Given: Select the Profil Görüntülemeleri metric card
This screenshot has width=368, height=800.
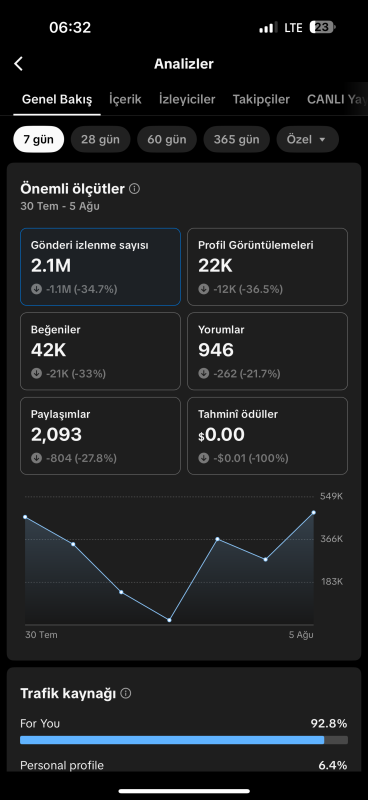Looking at the screenshot, I should point(267,267).
